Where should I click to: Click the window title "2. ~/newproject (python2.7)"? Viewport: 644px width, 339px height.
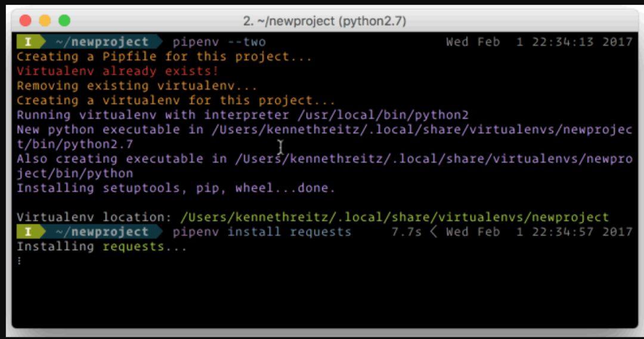[324, 21]
